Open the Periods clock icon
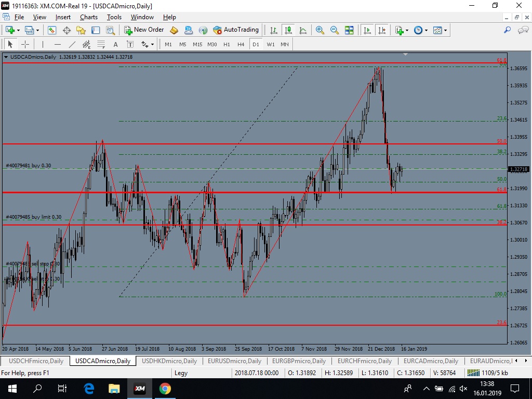532x399 pixels. 418,30
